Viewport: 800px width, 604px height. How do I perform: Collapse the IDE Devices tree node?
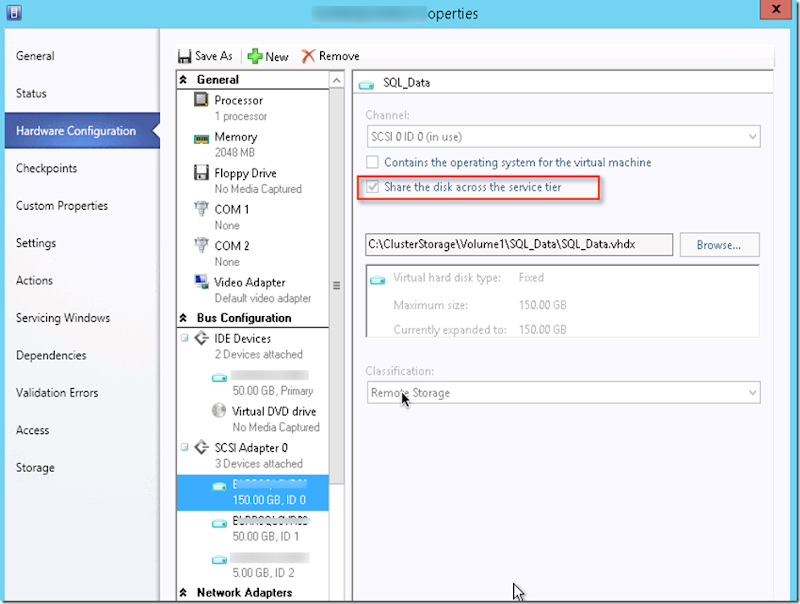click(x=185, y=338)
